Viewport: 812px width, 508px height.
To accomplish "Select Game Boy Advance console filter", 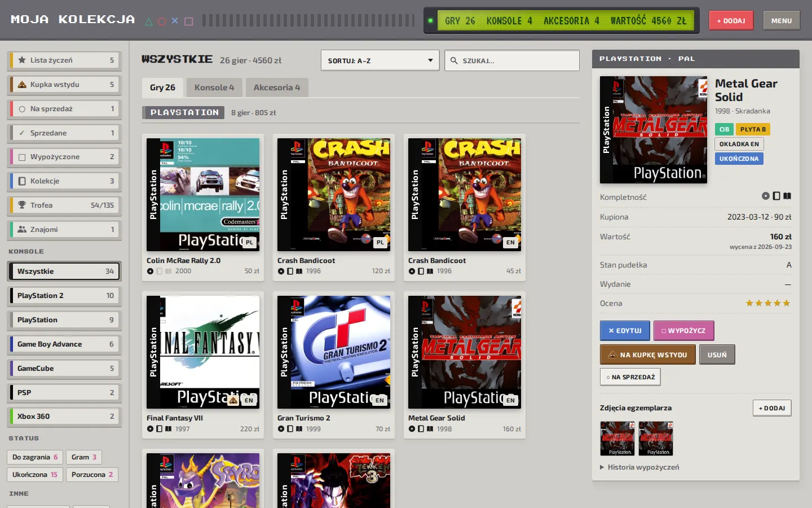I will pyautogui.click(x=64, y=344).
